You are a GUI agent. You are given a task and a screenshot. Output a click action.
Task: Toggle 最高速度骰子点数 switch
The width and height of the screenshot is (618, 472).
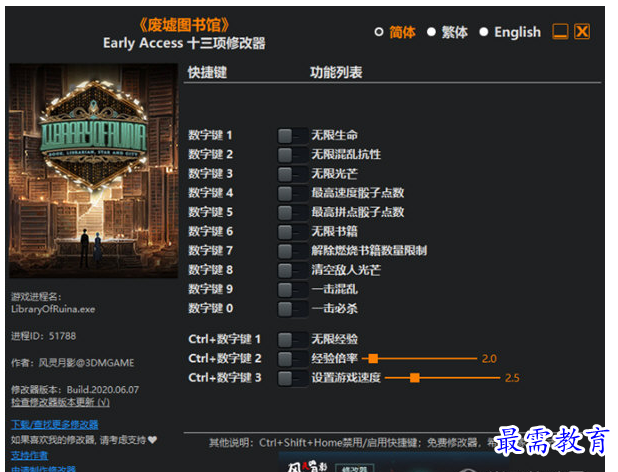coord(292,193)
